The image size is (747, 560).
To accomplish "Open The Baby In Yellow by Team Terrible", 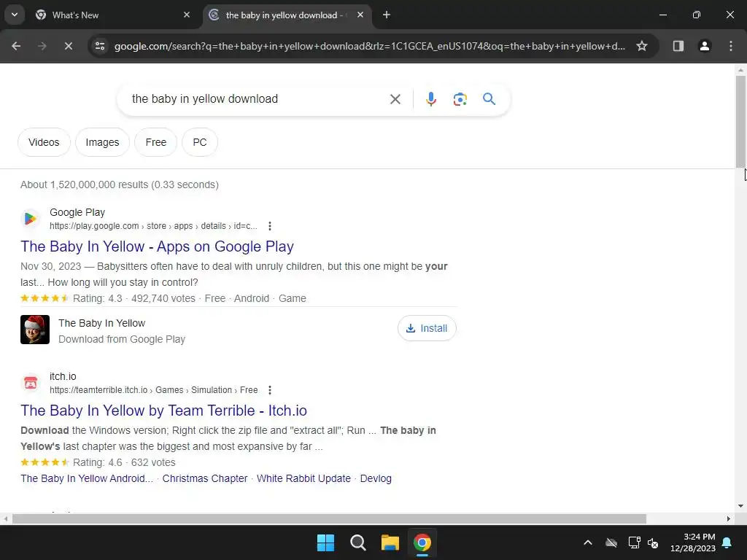I will click(163, 411).
